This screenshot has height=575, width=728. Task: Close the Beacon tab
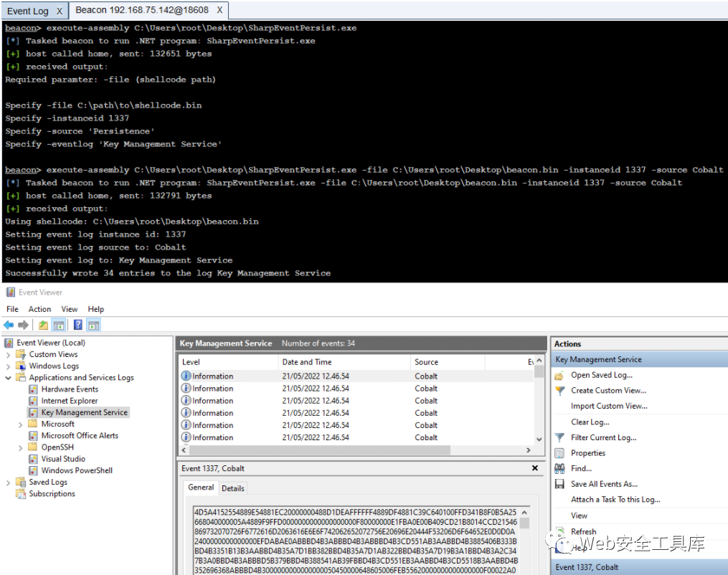[x=219, y=10]
